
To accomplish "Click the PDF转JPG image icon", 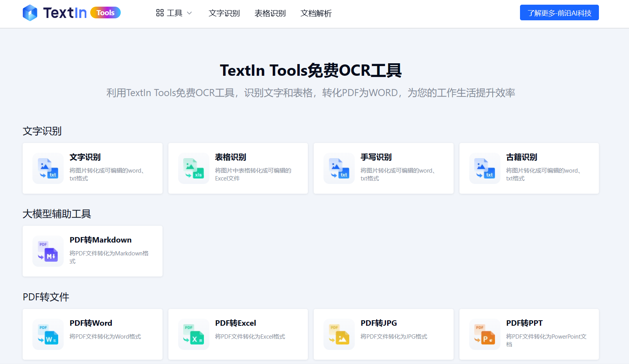I will (339, 334).
